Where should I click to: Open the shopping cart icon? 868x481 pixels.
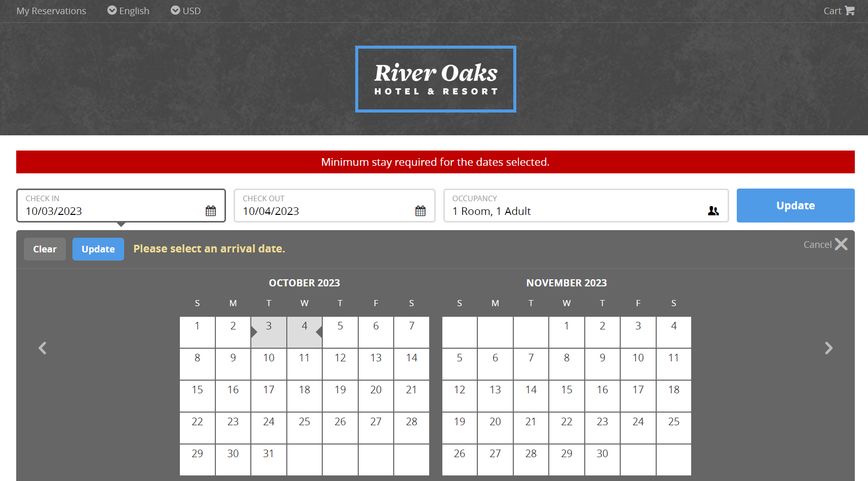coord(850,11)
